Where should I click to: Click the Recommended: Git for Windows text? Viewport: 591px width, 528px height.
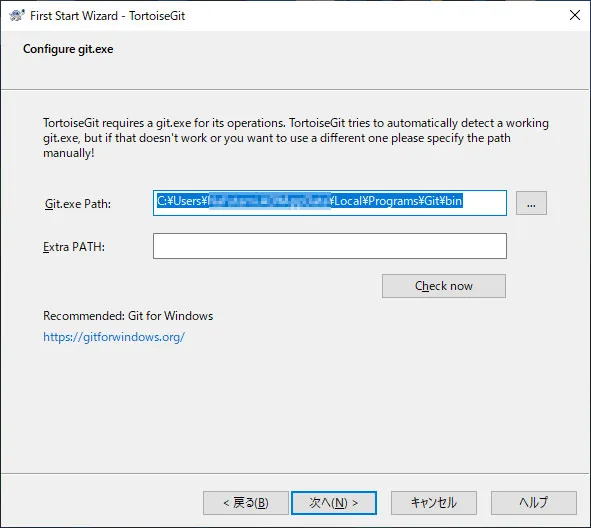click(x=128, y=315)
